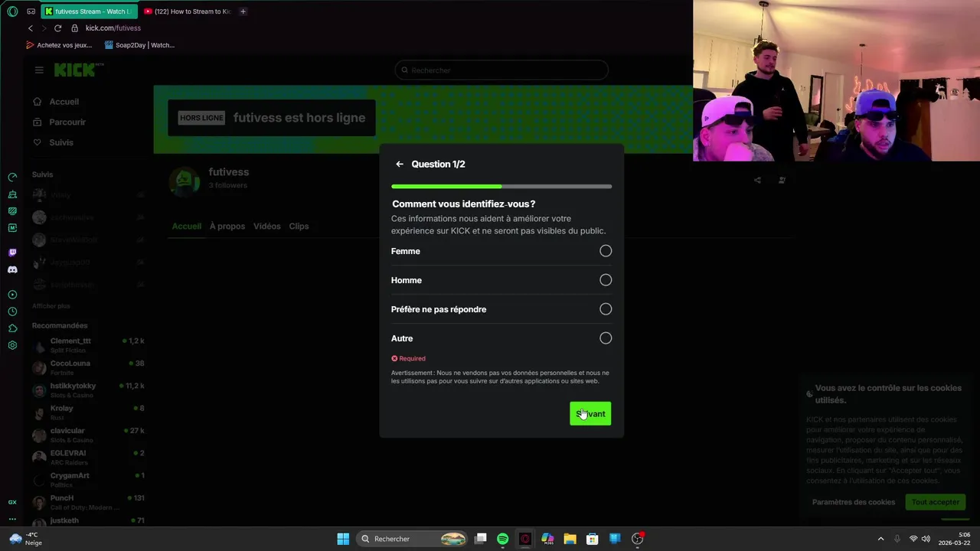This screenshot has width=980, height=551.
Task: Open recommended channel Clement_ttt
Action: click(x=88, y=345)
